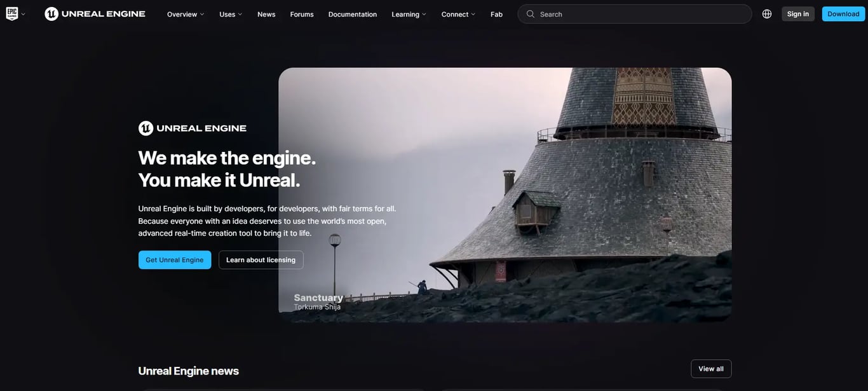This screenshot has height=391, width=868.
Task: Click the Sanctuary hero image
Action: coord(505,195)
